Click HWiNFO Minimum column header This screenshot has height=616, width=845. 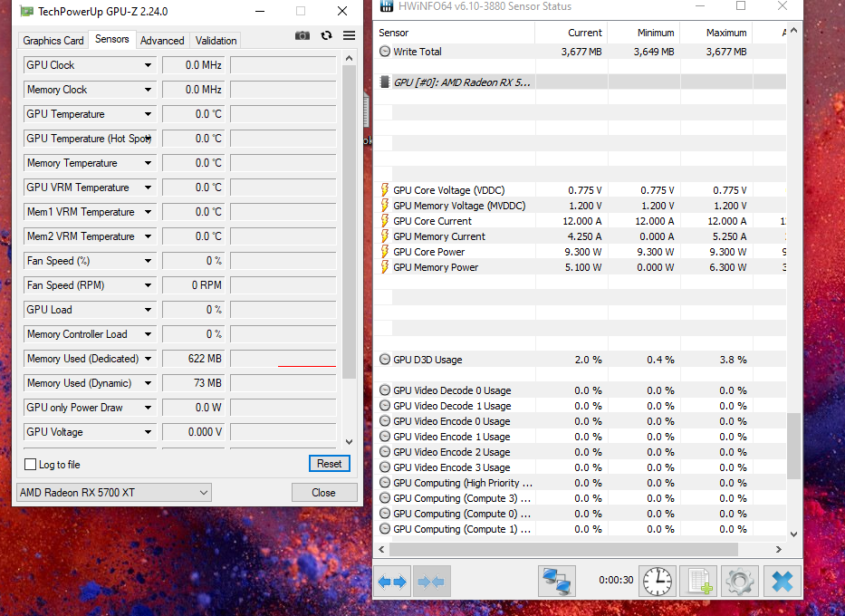pos(644,33)
